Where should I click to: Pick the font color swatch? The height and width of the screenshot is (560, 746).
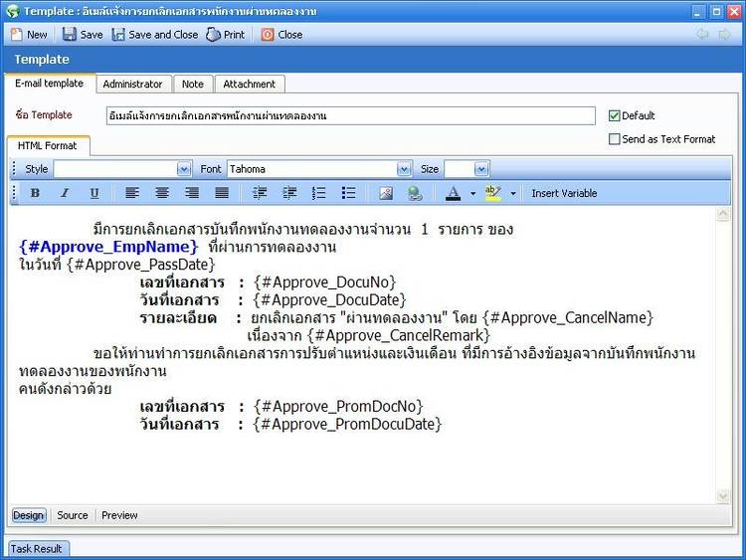454,193
